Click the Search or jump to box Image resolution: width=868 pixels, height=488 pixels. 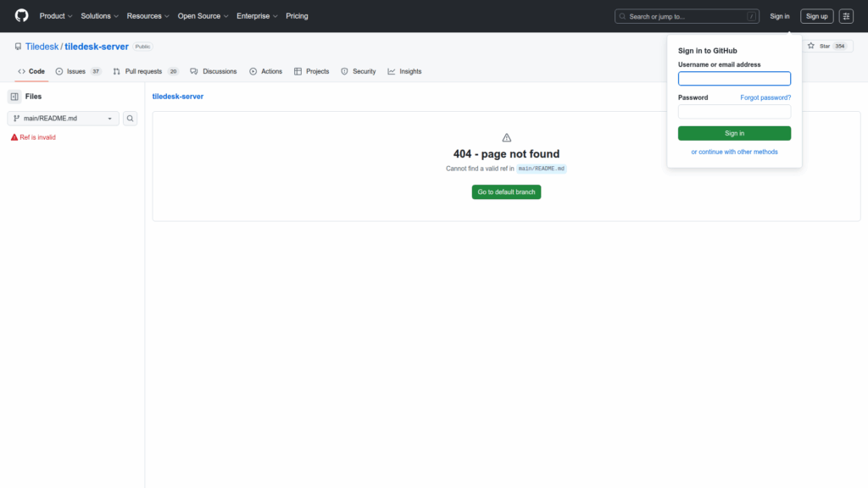click(x=687, y=16)
